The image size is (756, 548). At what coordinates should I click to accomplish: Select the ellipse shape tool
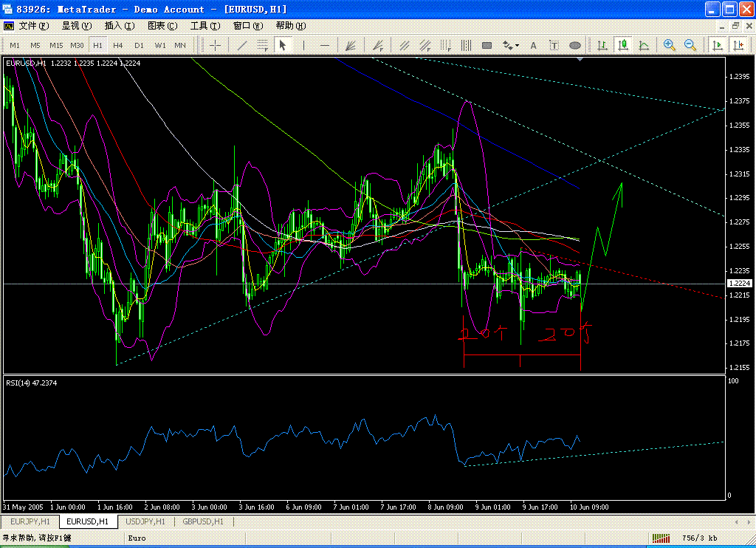pos(574,45)
